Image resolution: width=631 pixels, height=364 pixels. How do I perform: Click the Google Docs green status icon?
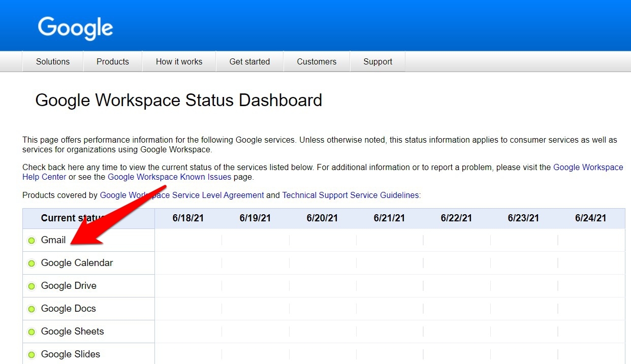coord(31,309)
